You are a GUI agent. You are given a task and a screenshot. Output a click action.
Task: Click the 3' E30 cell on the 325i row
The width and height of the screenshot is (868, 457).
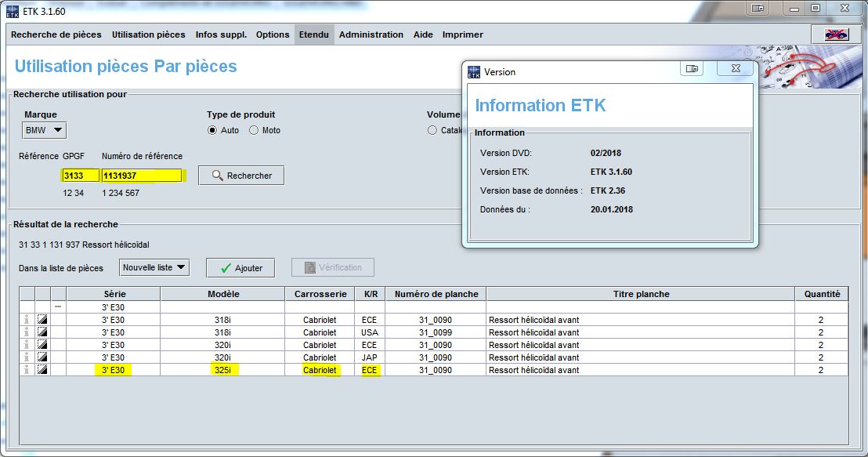pos(113,370)
